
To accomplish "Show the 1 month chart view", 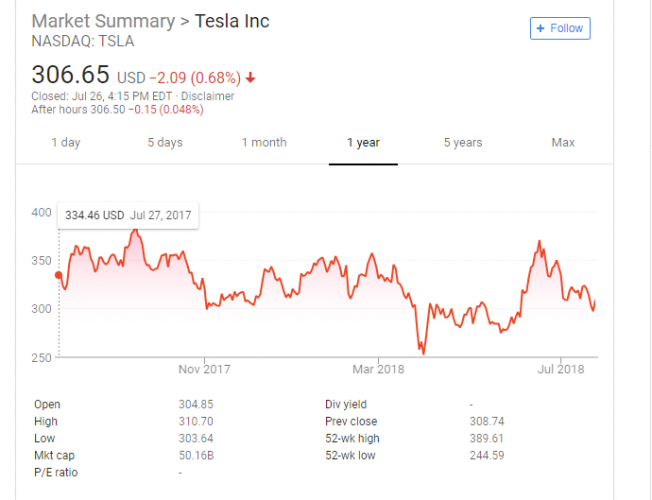I will click(264, 143).
